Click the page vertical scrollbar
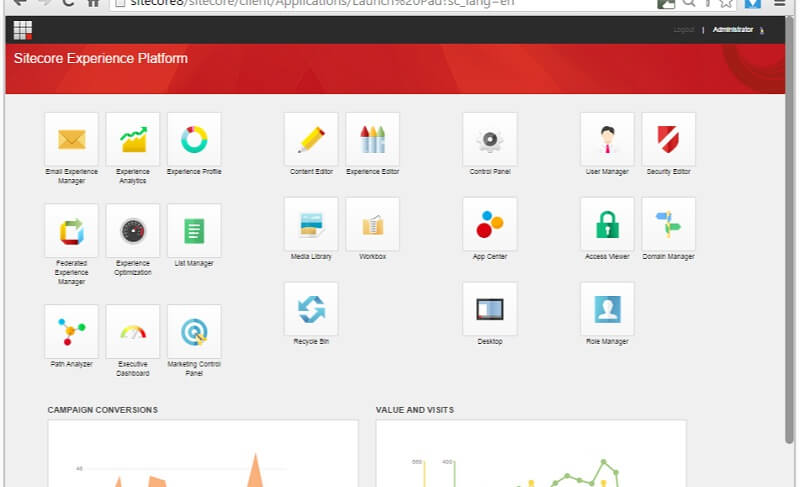This screenshot has width=800, height=487. pyautogui.click(x=791, y=229)
